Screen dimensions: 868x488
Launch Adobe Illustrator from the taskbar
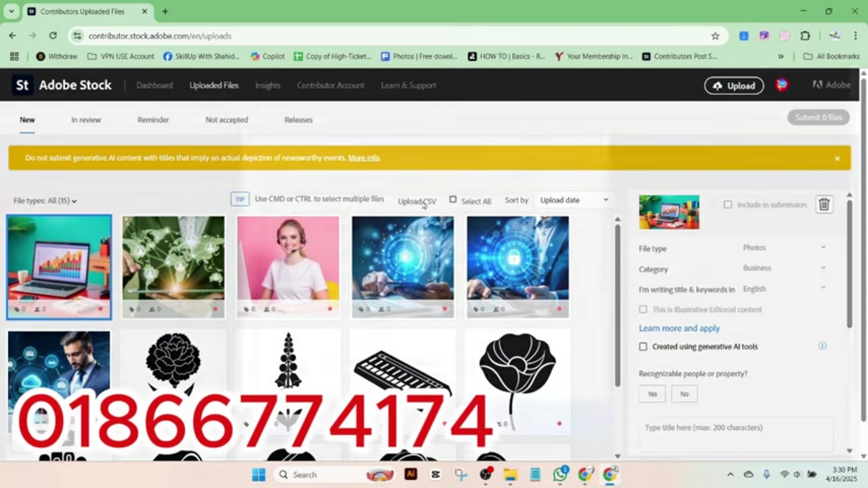pos(411,474)
